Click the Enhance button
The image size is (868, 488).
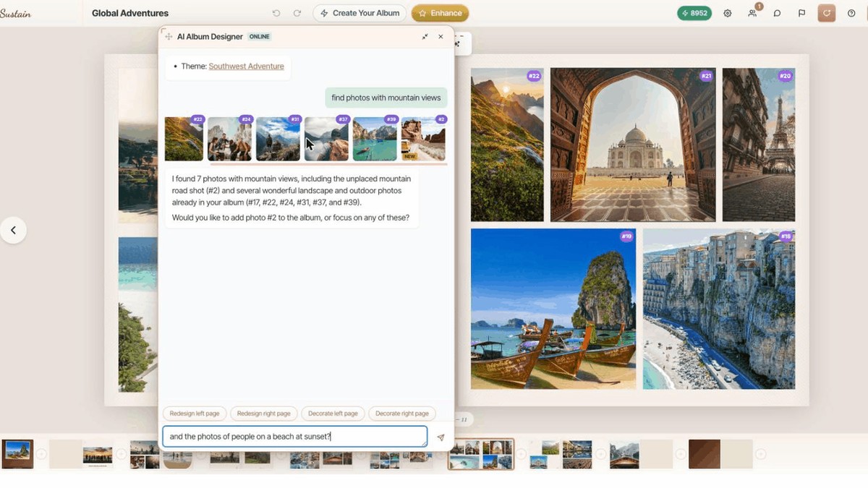[440, 13]
